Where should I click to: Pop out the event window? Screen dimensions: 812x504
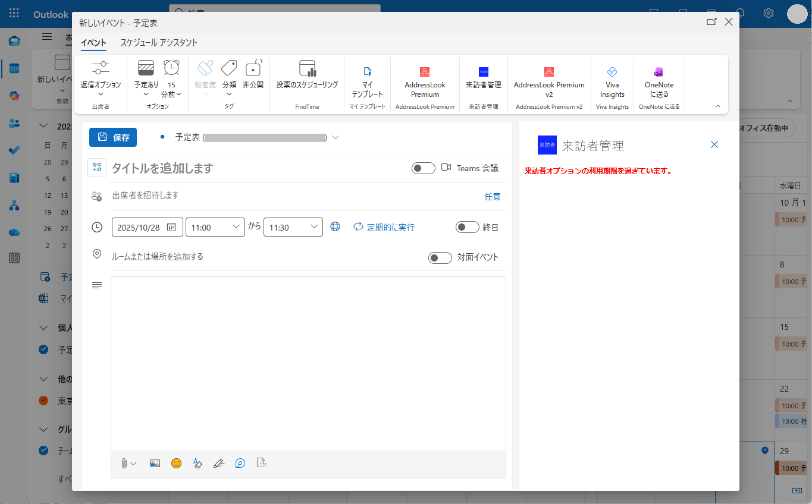(x=711, y=22)
